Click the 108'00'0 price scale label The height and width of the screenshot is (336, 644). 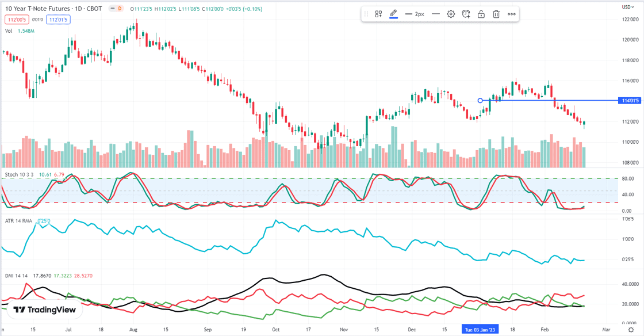coord(630,163)
